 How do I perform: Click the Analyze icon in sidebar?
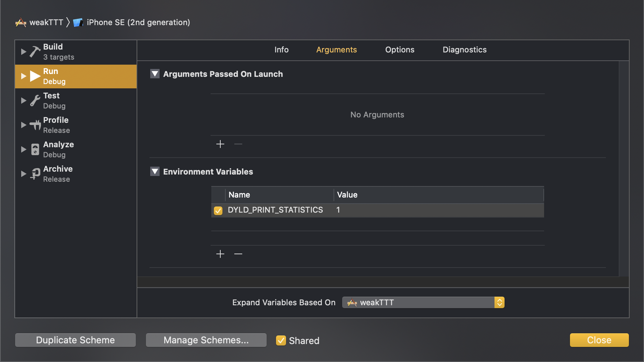[x=35, y=149]
